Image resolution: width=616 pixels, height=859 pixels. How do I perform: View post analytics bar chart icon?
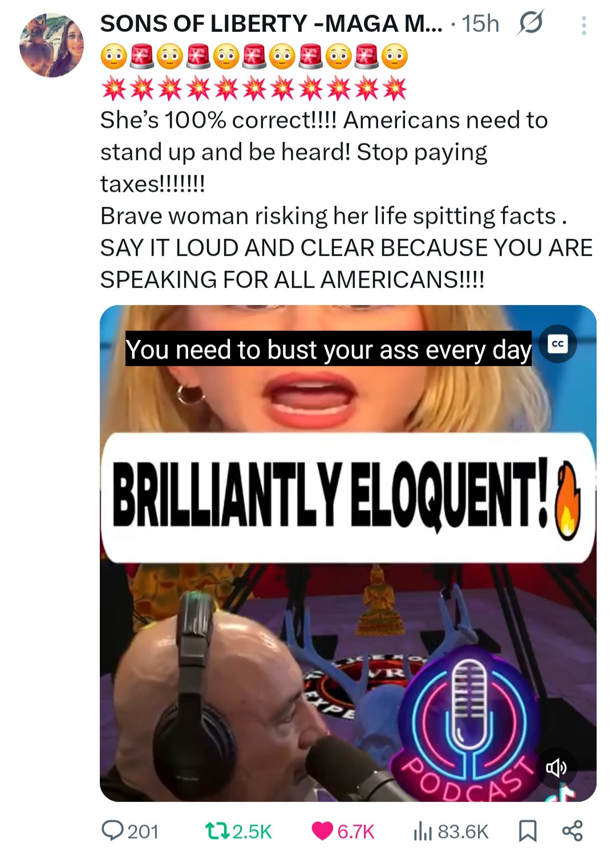pyautogui.click(x=423, y=831)
